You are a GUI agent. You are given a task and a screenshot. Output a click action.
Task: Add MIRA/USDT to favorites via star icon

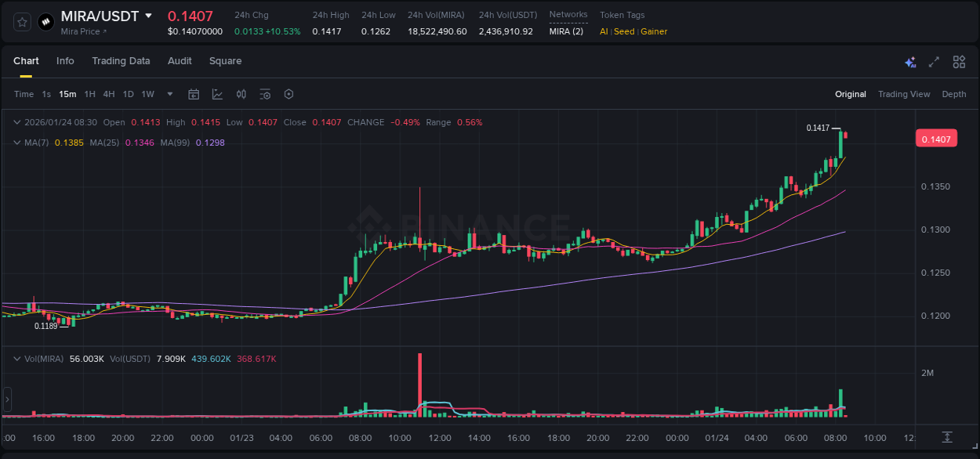20,21
